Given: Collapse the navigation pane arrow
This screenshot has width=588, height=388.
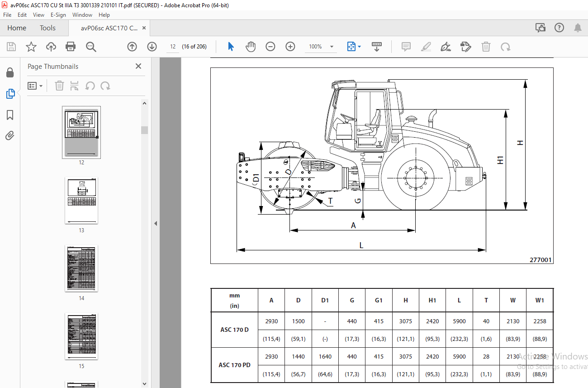Looking at the screenshot, I should [x=156, y=223].
